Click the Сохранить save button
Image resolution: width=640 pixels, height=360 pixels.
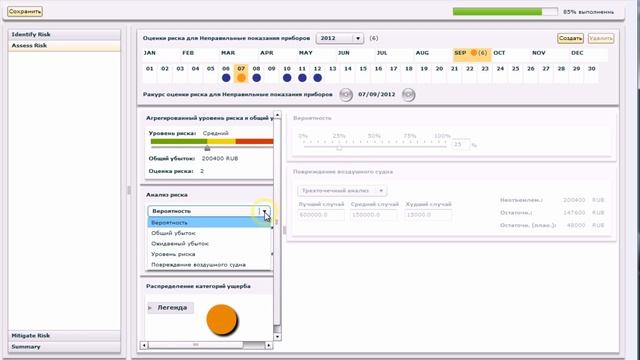coord(25,11)
